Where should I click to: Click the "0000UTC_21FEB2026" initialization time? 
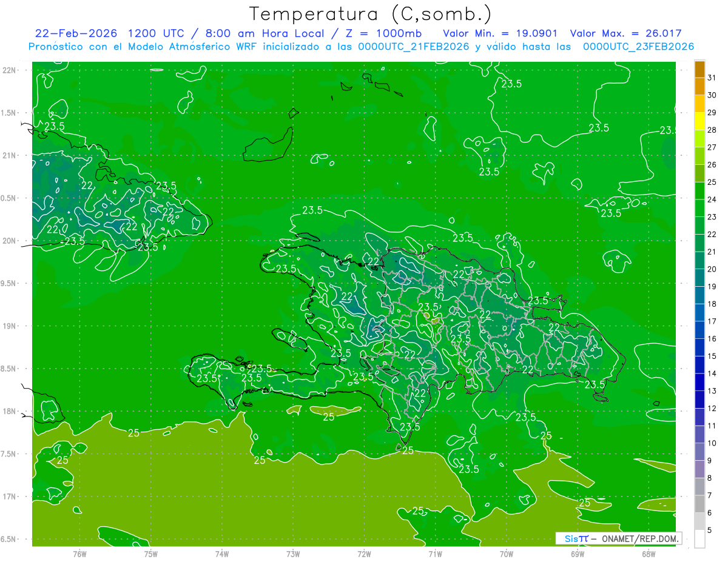tap(414, 47)
